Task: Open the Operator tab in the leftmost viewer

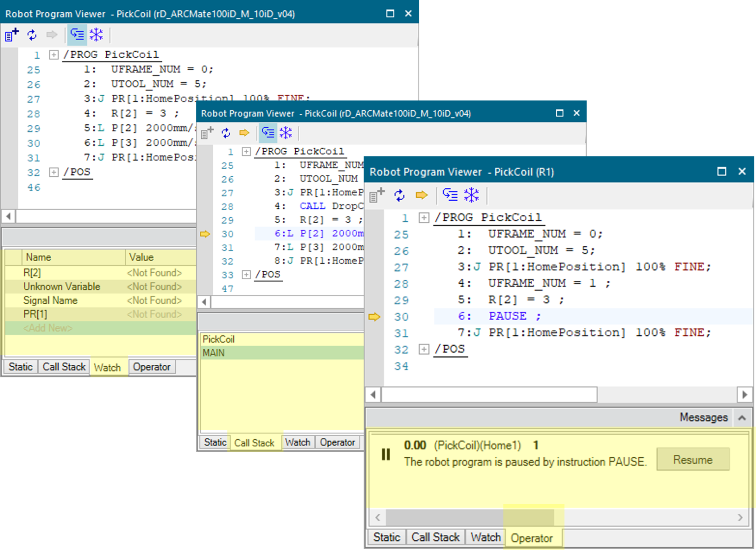Action: (x=152, y=367)
